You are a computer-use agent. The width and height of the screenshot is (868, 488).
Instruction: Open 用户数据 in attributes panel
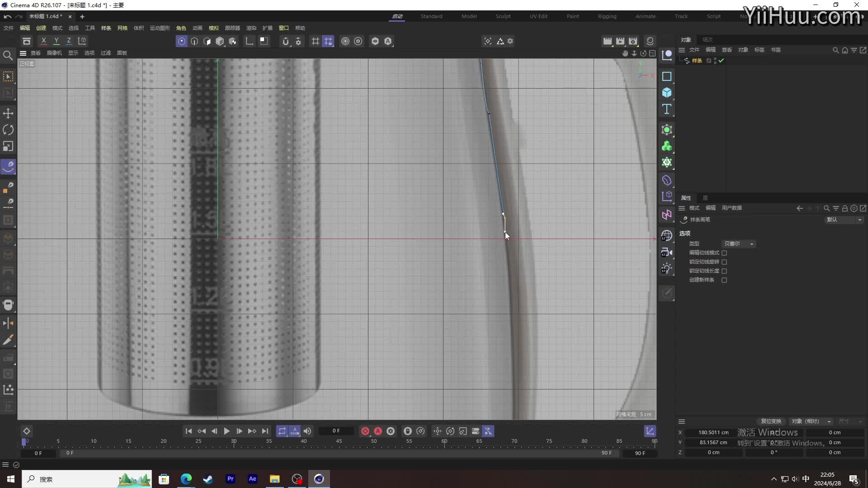click(731, 208)
